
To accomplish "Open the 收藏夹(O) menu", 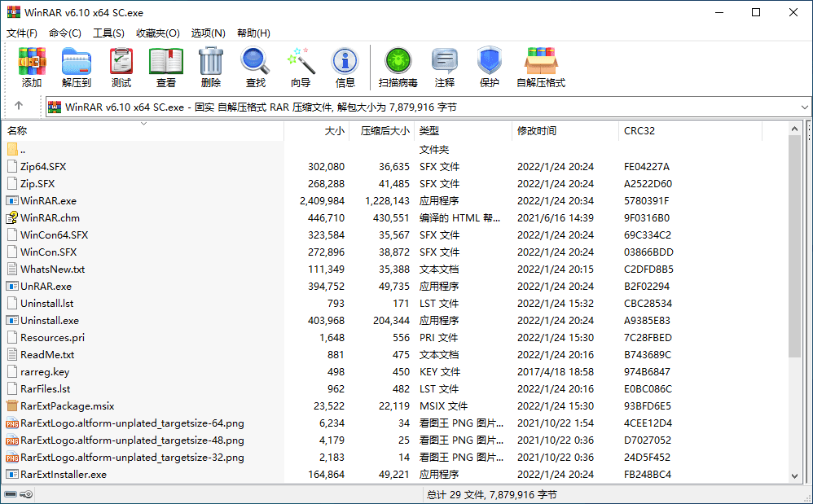I will tap(157, 33).
